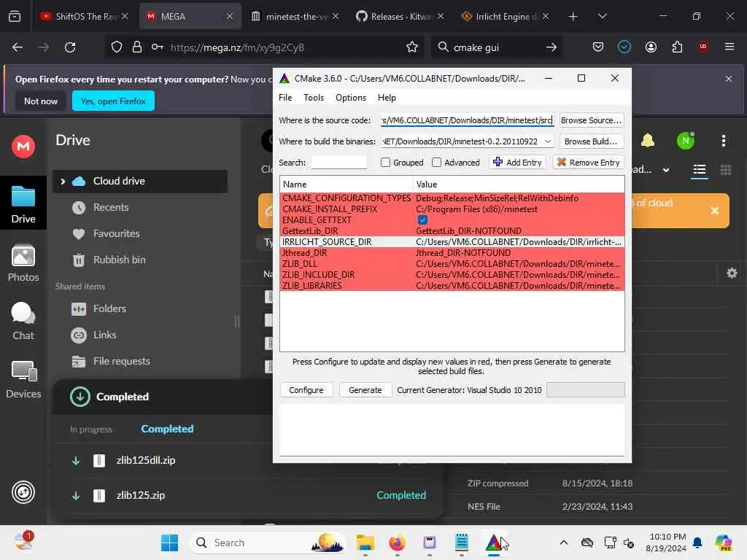Click the source code path field
The height and width of the screenshot is (560, 747).
pyautogui.click(x=467, y=120)
